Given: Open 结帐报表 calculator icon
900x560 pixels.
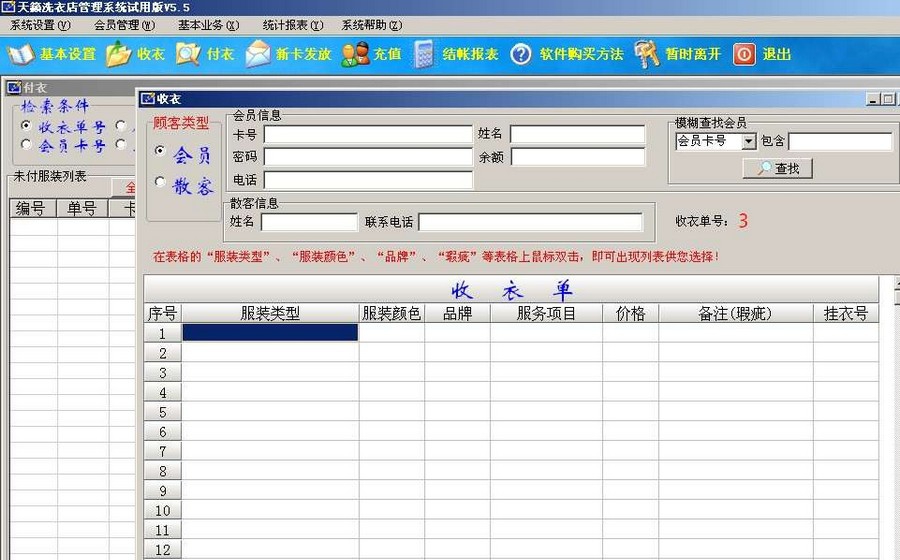Looking at the screenshot, I should point(424,55).
